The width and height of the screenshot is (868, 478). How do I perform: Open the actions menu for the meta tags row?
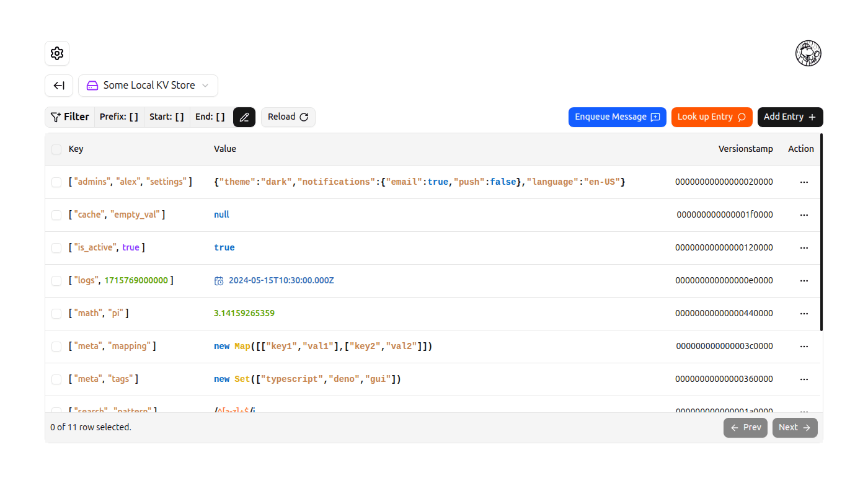coord(804,379)
